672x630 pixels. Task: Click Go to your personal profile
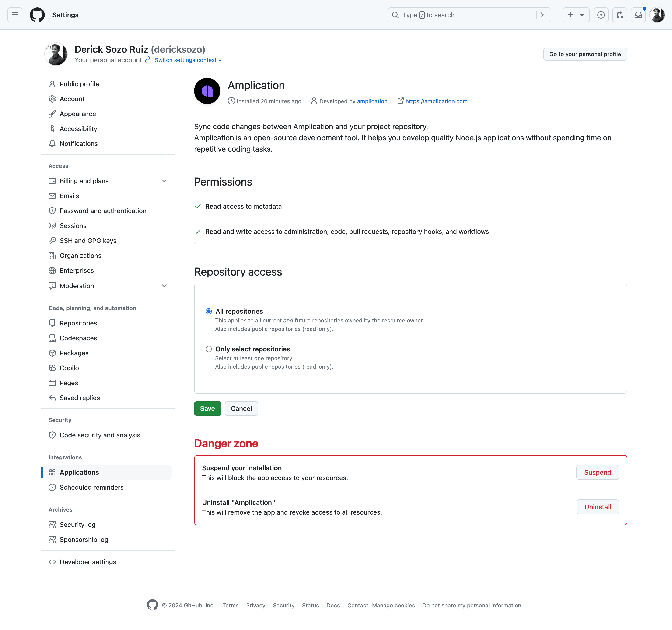pyautogui.click(x=585, y=54)
